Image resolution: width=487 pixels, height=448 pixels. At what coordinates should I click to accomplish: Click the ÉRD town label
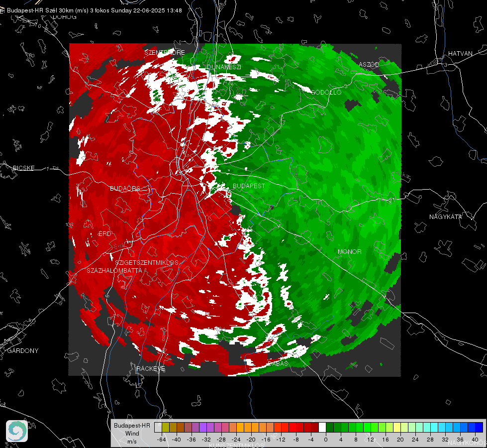[x=104, y=234]
